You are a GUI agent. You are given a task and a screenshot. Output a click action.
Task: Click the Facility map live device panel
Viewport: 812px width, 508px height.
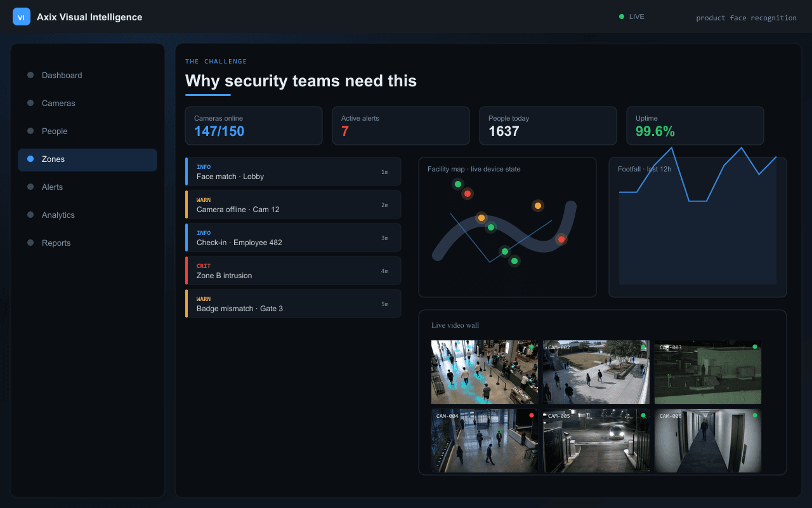507,227
